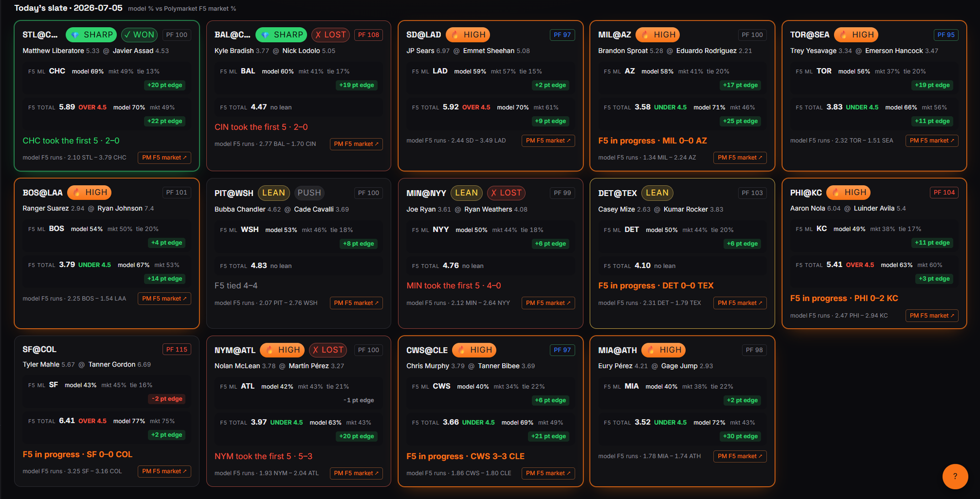The height and width of the screenshot is (499, 980).
Task: Click the PF 103 badge on DET@TEX card
Action: pos(752,193)
